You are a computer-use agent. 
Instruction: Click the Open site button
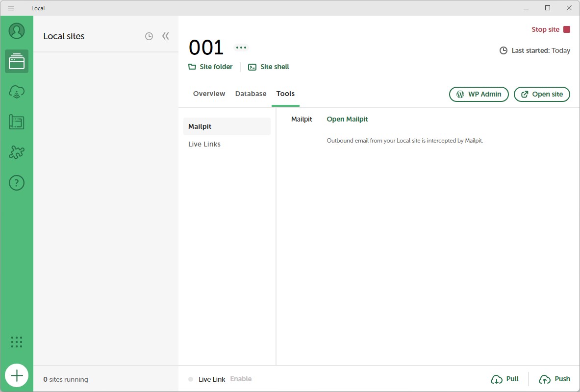point(542,94)
